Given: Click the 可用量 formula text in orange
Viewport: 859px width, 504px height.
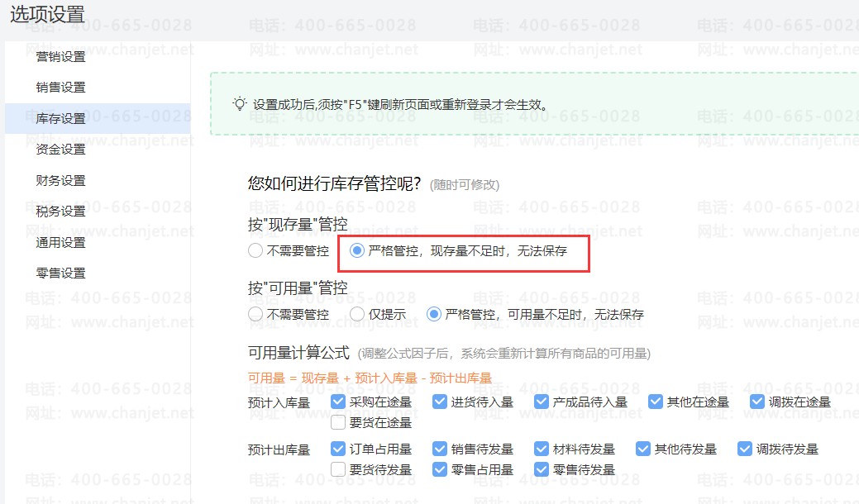Looking at the screenshot, I should click(x=370, y=378).
